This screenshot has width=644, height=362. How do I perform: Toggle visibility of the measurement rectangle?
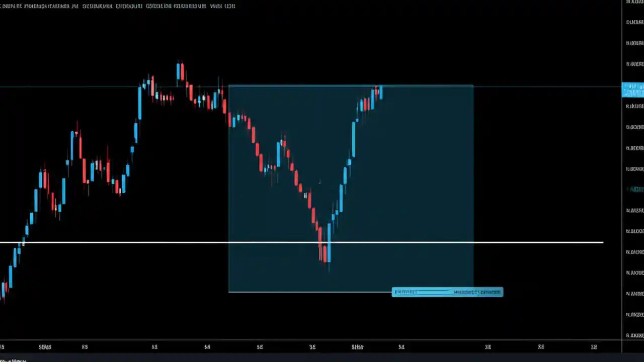[x=351, y=189]
